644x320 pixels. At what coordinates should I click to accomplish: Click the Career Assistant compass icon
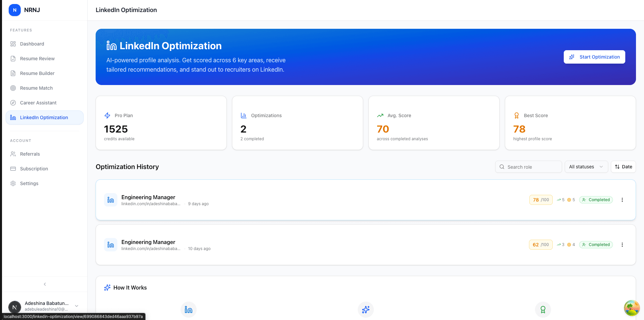click(x=13, y=103)
